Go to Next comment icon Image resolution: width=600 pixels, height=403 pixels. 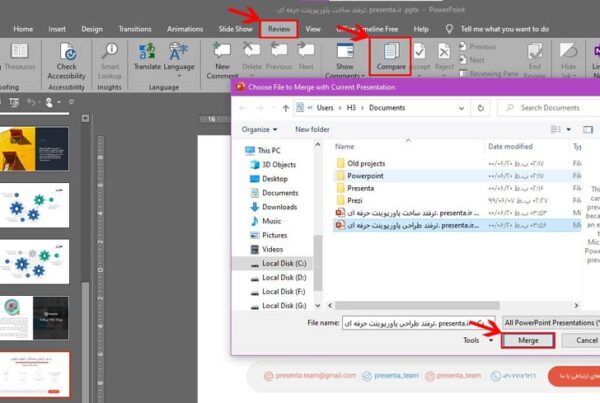coord(306,57)
